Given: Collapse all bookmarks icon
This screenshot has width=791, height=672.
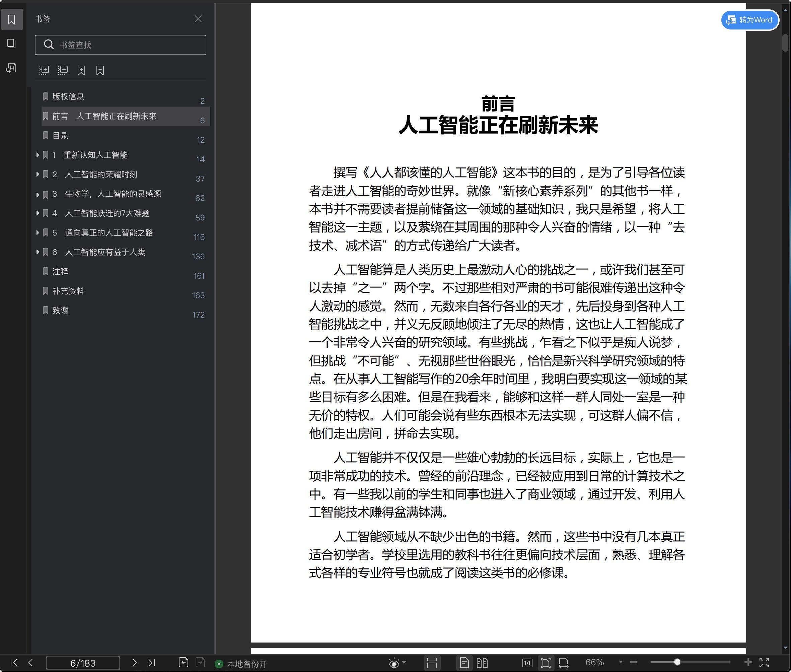Looking at the screenshot, I should click(63, 70).
